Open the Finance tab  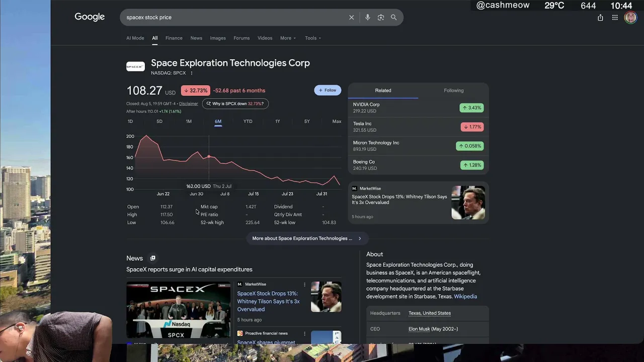[x=174, y=38]
